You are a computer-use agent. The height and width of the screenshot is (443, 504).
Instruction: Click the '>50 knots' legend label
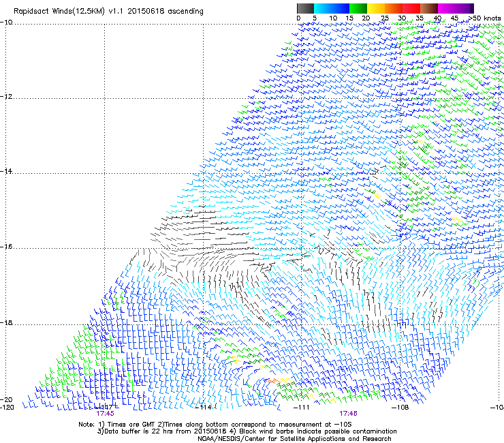484,18
